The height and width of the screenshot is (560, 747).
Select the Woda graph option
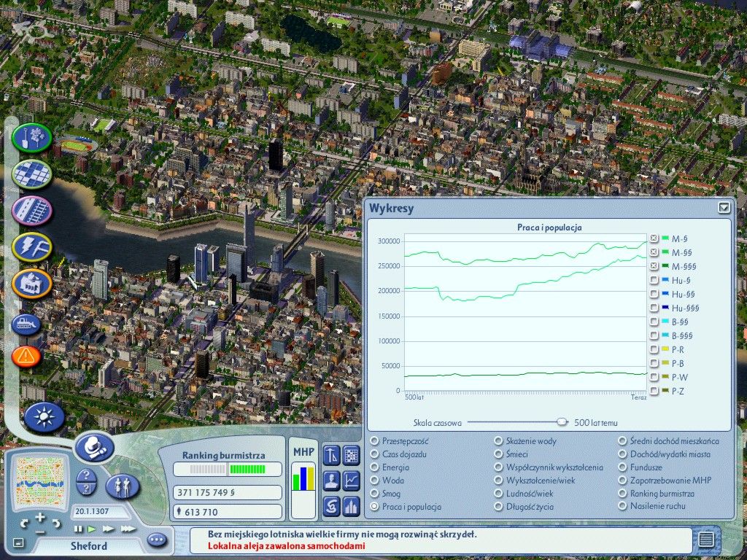pos(375,481)
